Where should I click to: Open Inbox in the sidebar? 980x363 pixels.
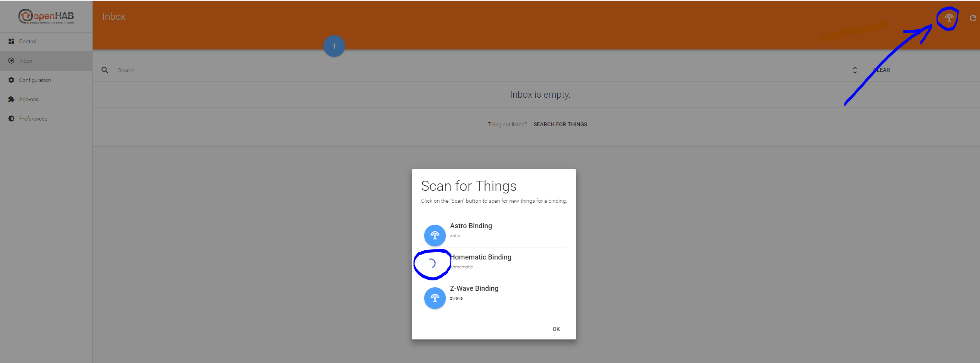click(x=46, y=61)
